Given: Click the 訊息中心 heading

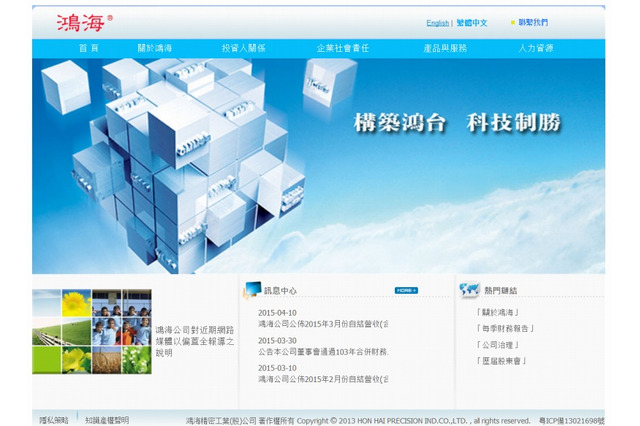Looking at the screenshot, I should (280, 291).
